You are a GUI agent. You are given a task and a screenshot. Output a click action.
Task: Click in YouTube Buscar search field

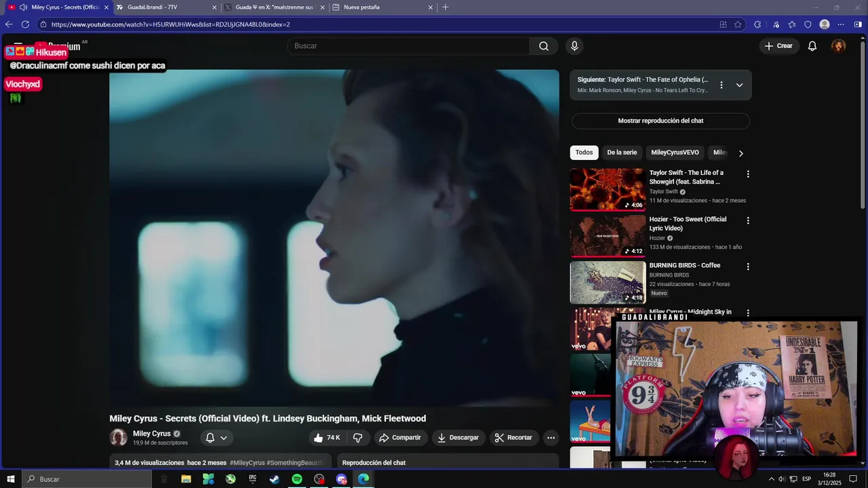tap(408, 46)
